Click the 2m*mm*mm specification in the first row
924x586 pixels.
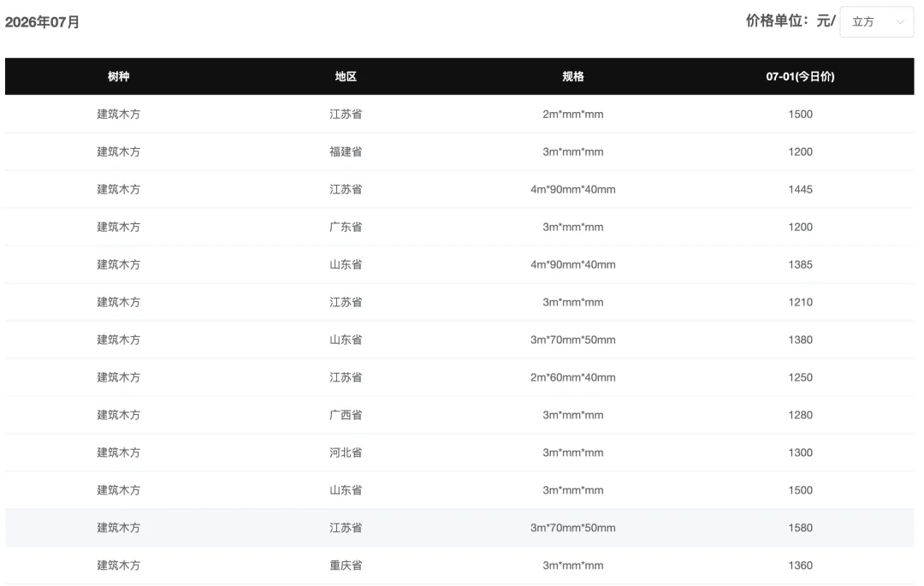point(572,115)
